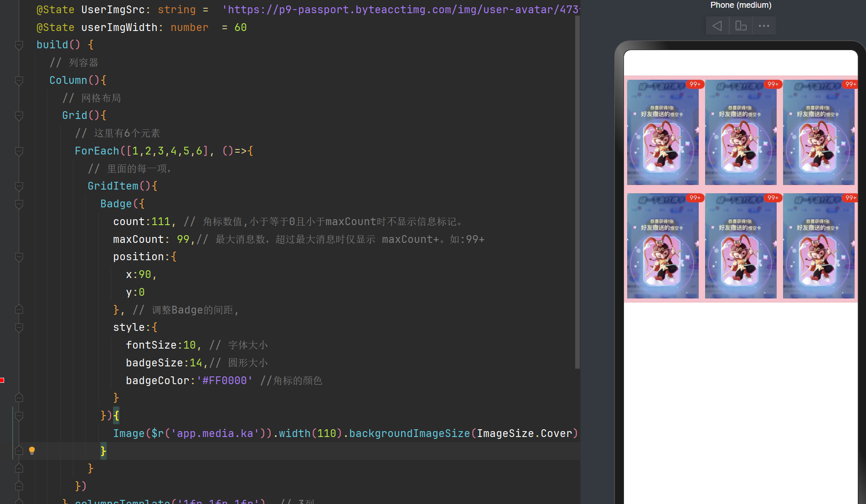Click the 99+ badge on top-left card
Screen dimensions: 866x504
pos(695,84)
